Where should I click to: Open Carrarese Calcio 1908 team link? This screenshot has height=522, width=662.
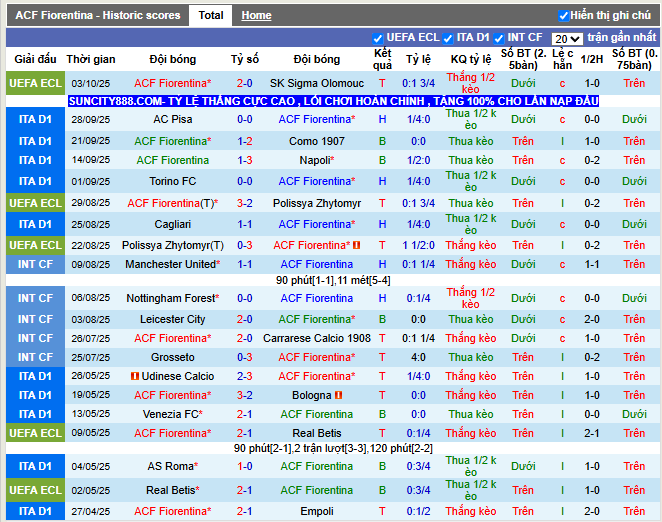coord(317,338)
